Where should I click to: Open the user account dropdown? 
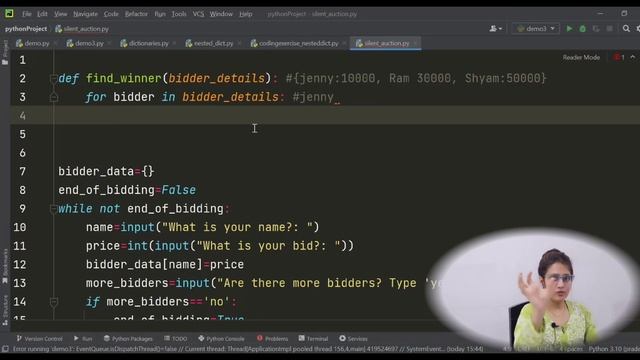tap(496, 29)
